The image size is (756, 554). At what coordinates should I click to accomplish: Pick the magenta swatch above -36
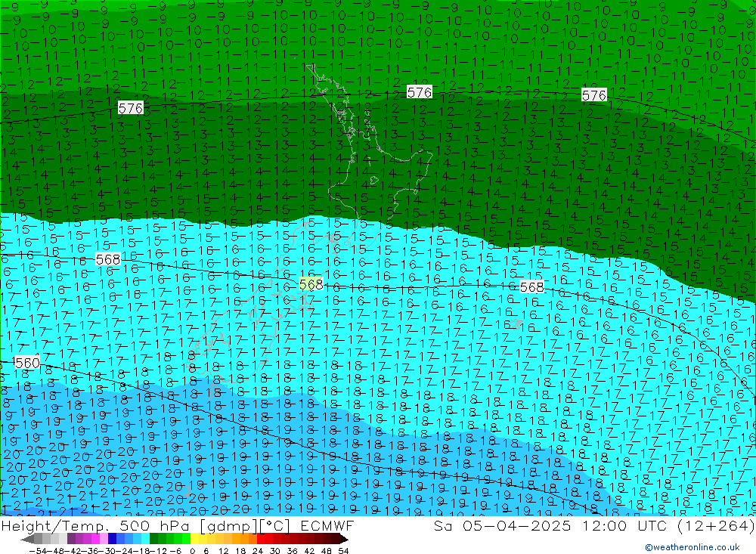click(95, 538)
